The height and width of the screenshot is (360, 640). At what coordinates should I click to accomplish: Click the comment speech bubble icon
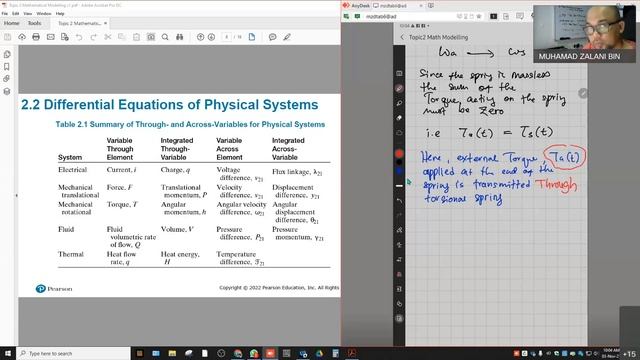pos(273,37)
